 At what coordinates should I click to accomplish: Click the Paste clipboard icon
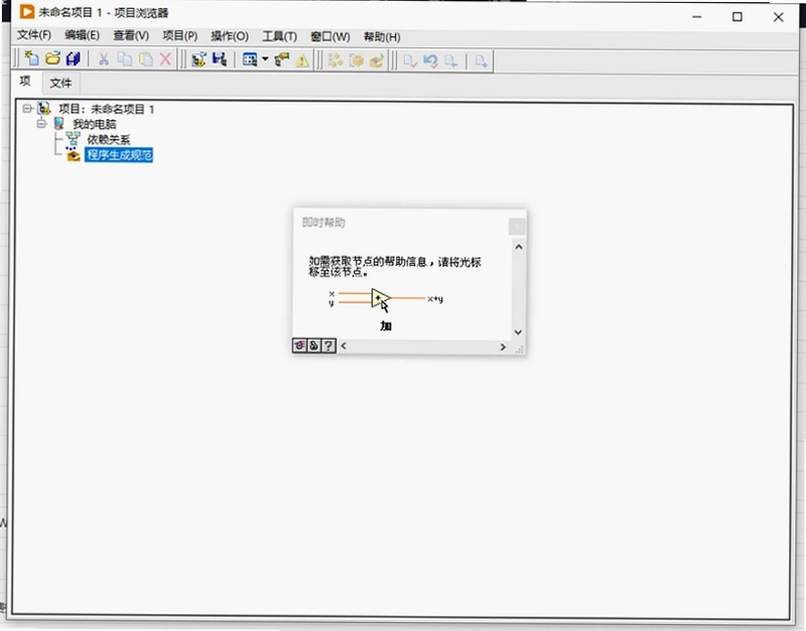(x=145, y=60)
